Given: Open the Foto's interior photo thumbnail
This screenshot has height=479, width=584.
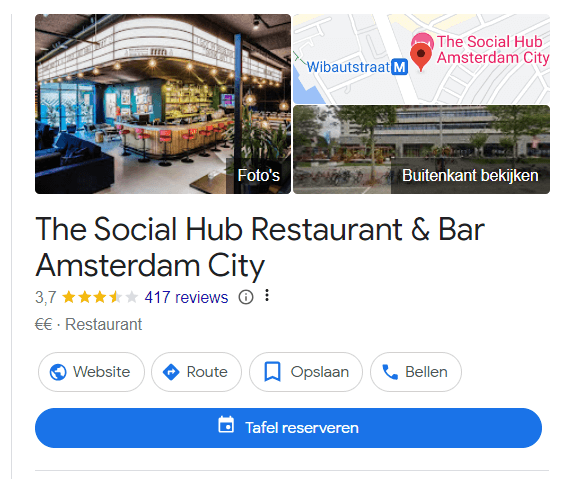Looking at the screenshot, I should point(163,104).
